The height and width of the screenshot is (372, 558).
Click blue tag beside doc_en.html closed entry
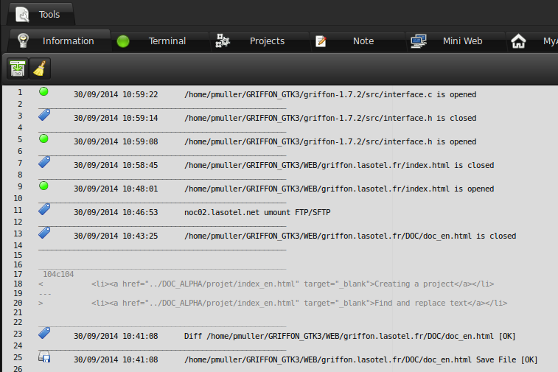coord(44,233)
